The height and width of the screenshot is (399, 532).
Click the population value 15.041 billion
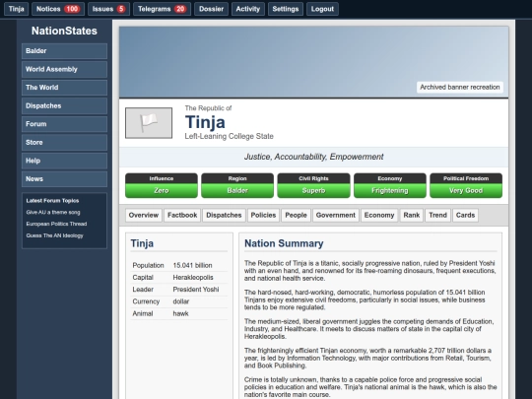click(192, 265)
